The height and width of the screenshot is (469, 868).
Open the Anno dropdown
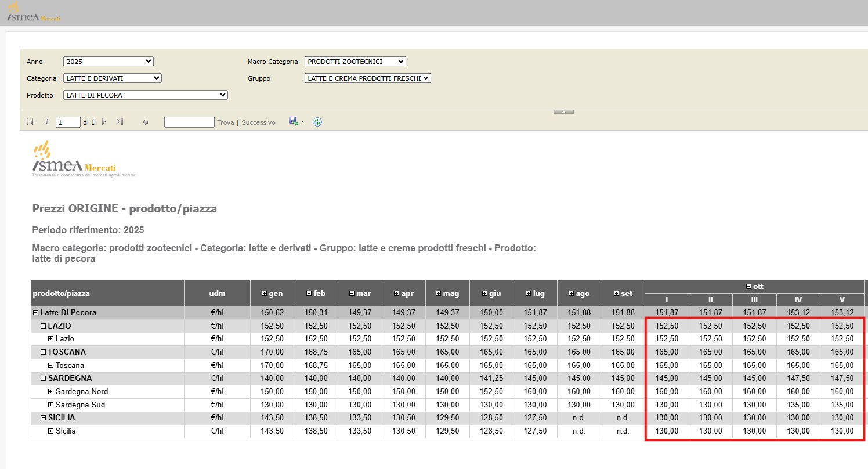[x=108, y=61]
